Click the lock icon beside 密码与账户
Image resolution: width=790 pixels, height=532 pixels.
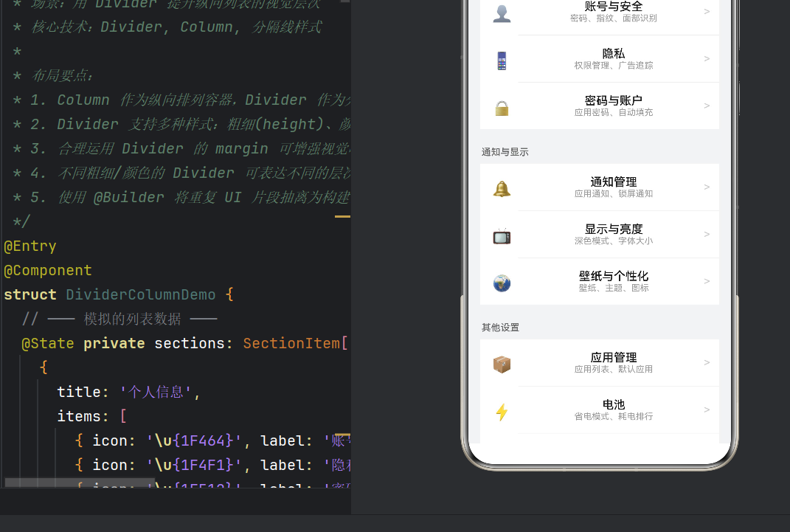[x=502, y=108]
